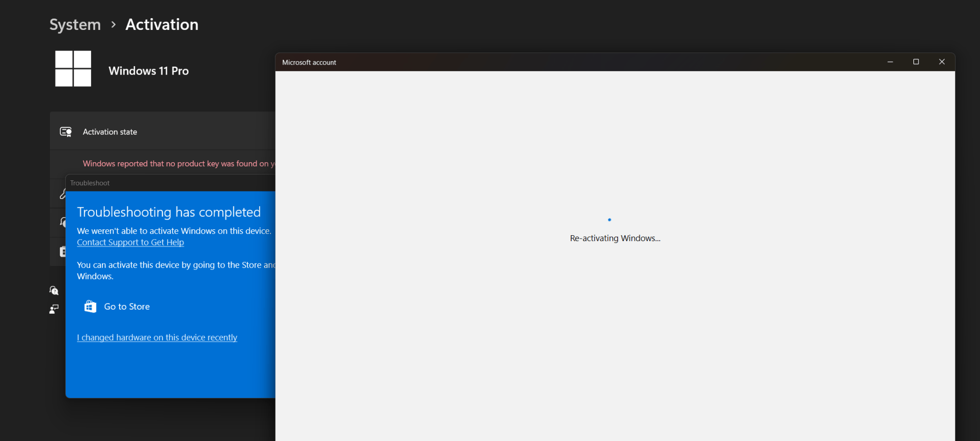Click the breadcrumb chevron separator
This screenshot has width=980, height=441.
113,24
